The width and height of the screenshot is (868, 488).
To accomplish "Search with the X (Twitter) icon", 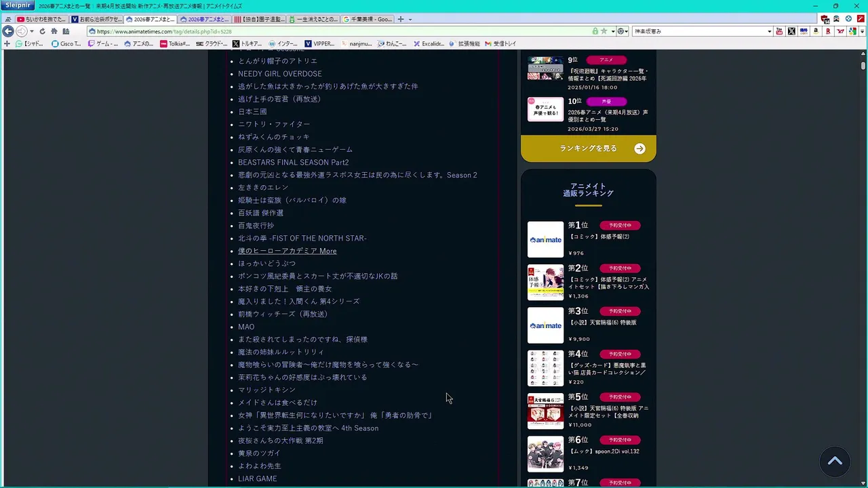I will point(791,31).
